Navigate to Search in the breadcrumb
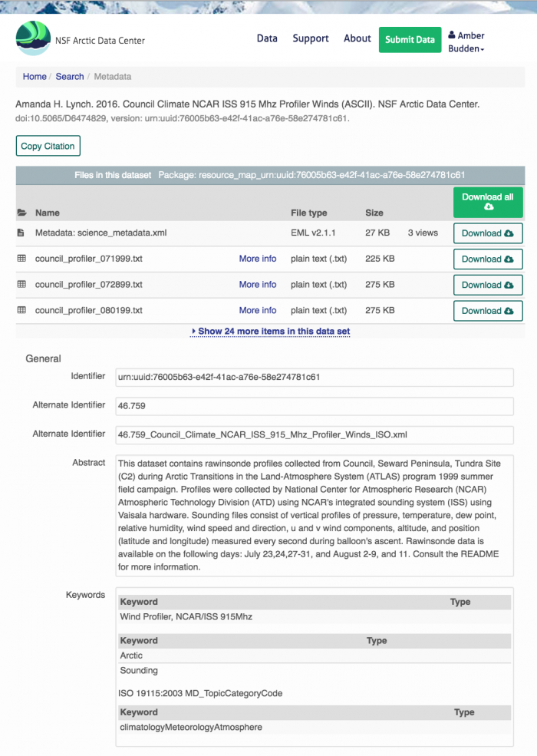This screenshot has height=756, width=537. click(x=70, y=77)
